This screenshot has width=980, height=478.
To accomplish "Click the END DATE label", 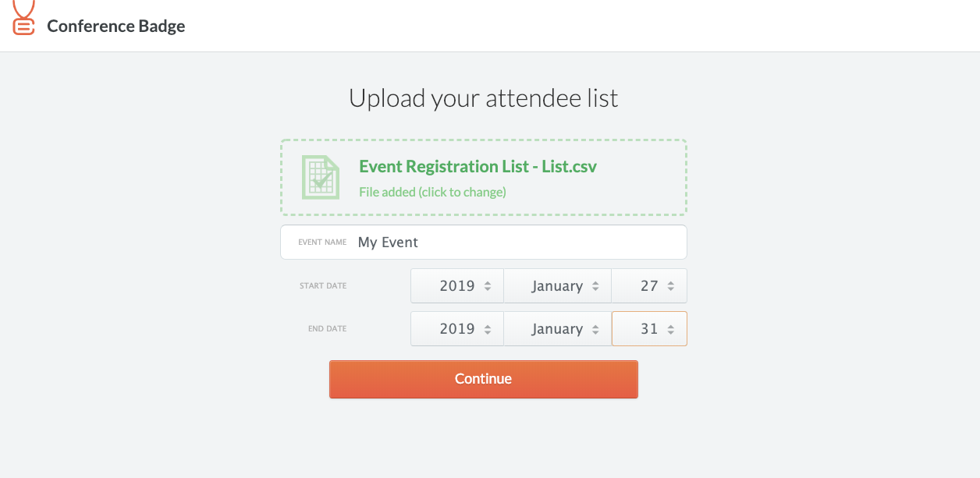I will (x=327, y=329).
